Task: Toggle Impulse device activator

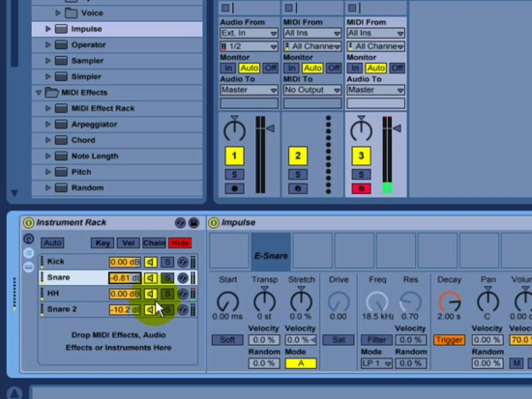Action: click(214, 223)
